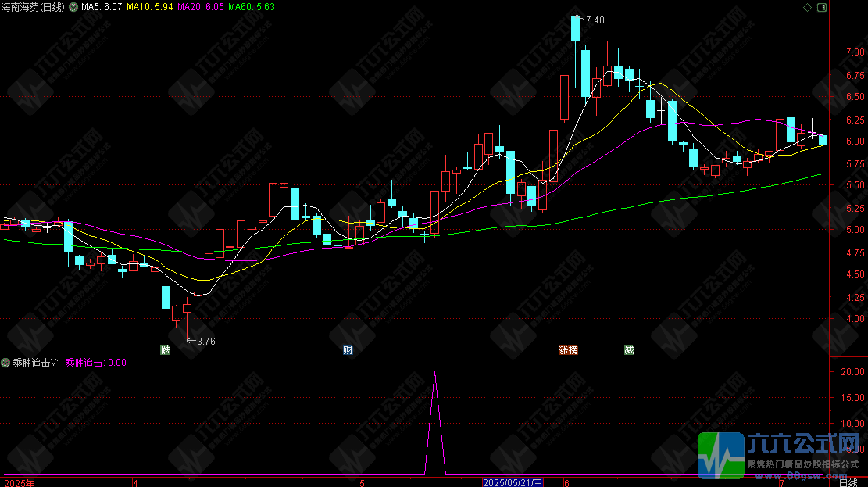This screenshot has width=868, height=487.
Task: Select the MA60: 5.63 legend label
Action: [x=252, y=7]
